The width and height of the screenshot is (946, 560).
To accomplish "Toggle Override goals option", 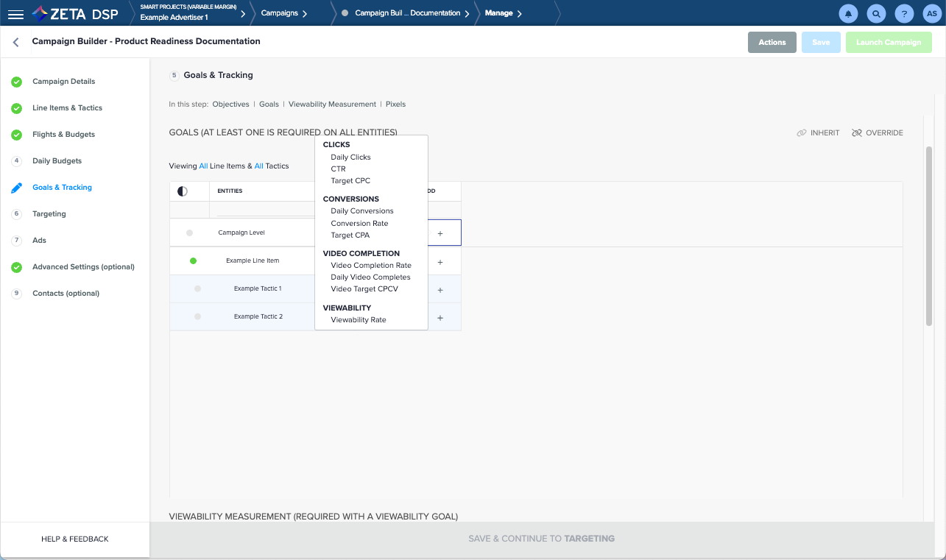I will tap(877, 133).
